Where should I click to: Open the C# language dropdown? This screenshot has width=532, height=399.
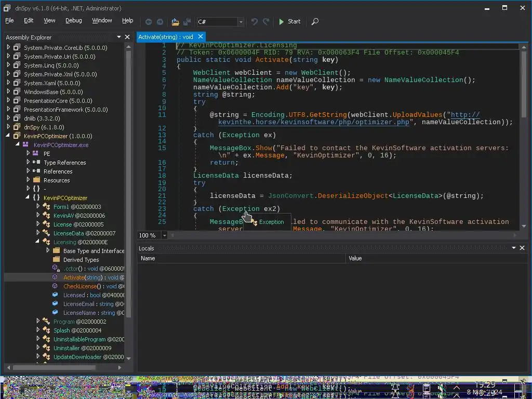[x=241, y=22]
